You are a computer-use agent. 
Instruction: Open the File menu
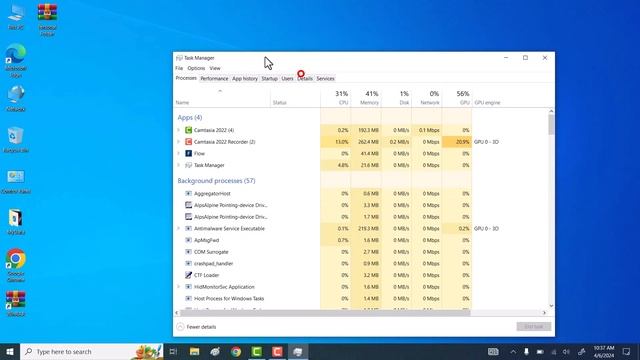[x=179, y=68]
